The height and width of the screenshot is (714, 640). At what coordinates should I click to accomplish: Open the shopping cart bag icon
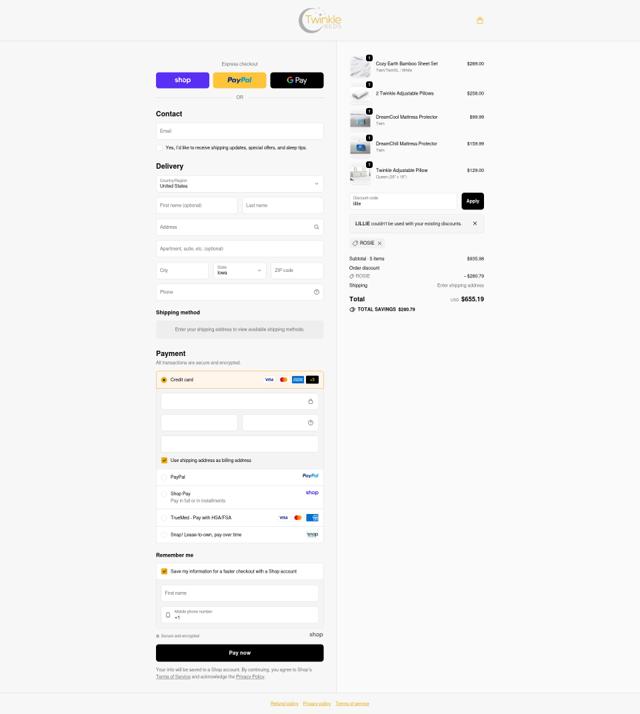(x=480, y=20)
